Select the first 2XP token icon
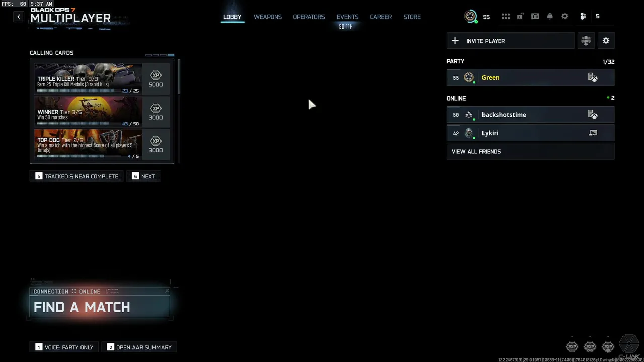Screen dimensions: 644x362 (x=572, y=346)
